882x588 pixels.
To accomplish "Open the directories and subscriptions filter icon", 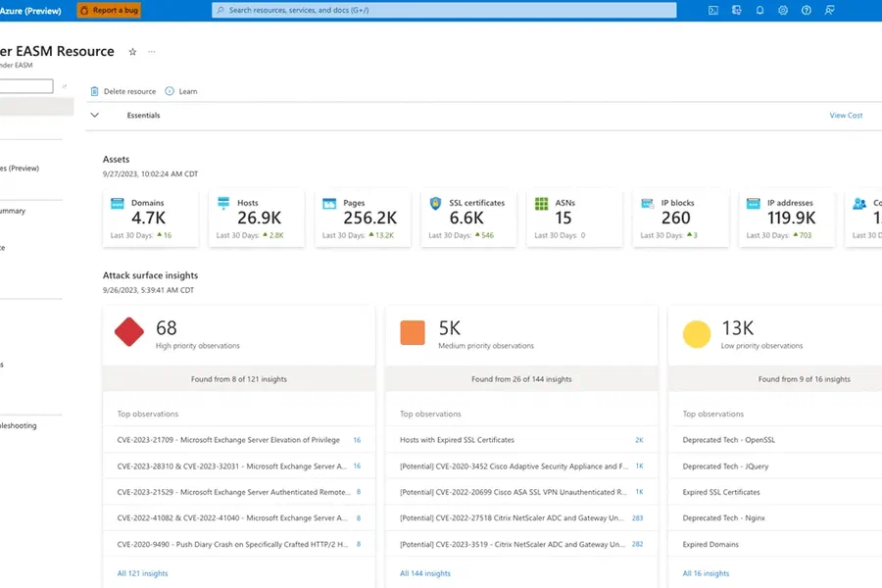I will [x=736, y=10].
